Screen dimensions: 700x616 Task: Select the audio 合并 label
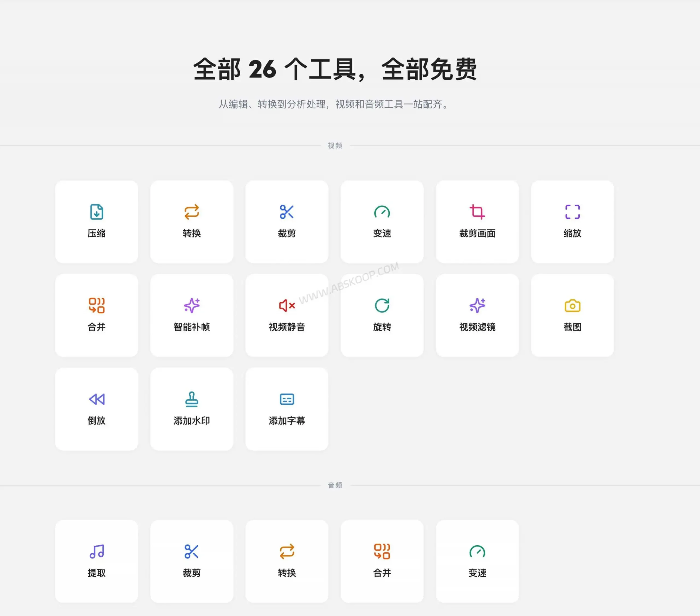click(382, 573)
